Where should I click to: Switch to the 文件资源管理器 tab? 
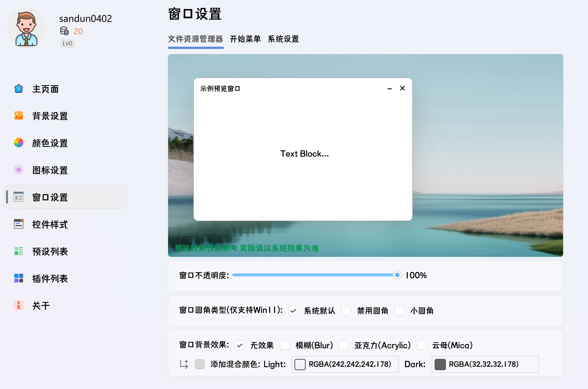pyautogui.click(x=195, y=39)
